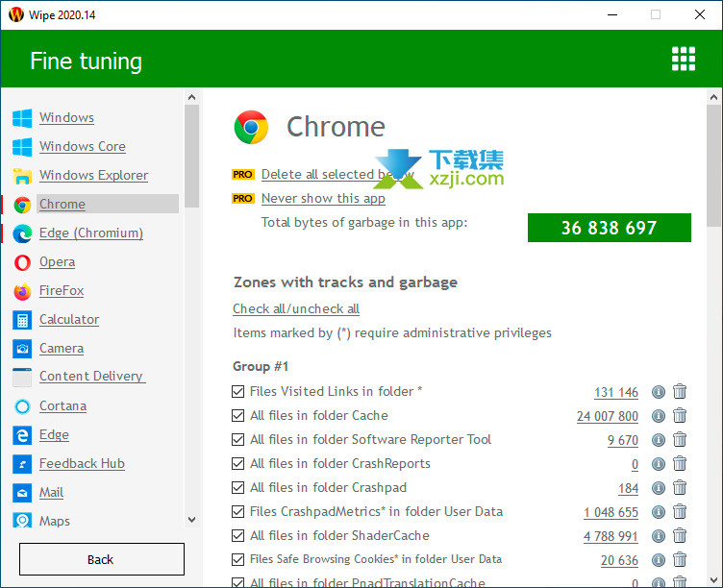Click sidebar scrollbar down arrow
Viewport: 723px width, 588px height.
(192, 520)
